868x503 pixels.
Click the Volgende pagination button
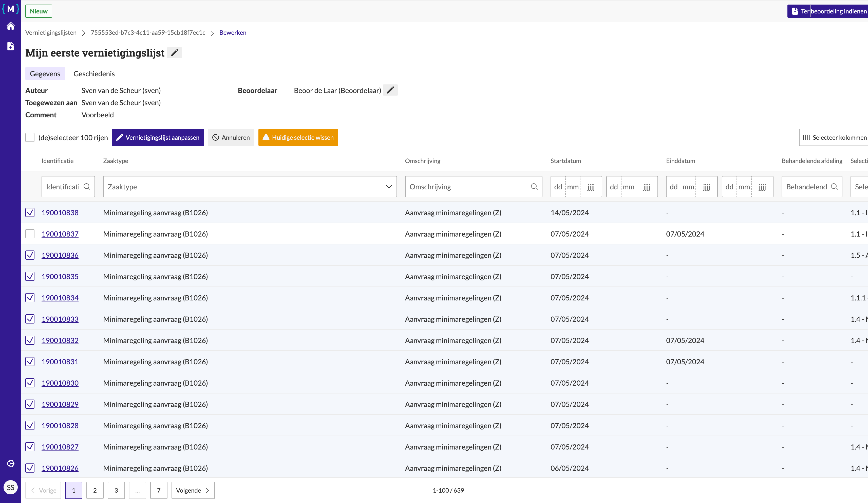(x=193, y=490)
